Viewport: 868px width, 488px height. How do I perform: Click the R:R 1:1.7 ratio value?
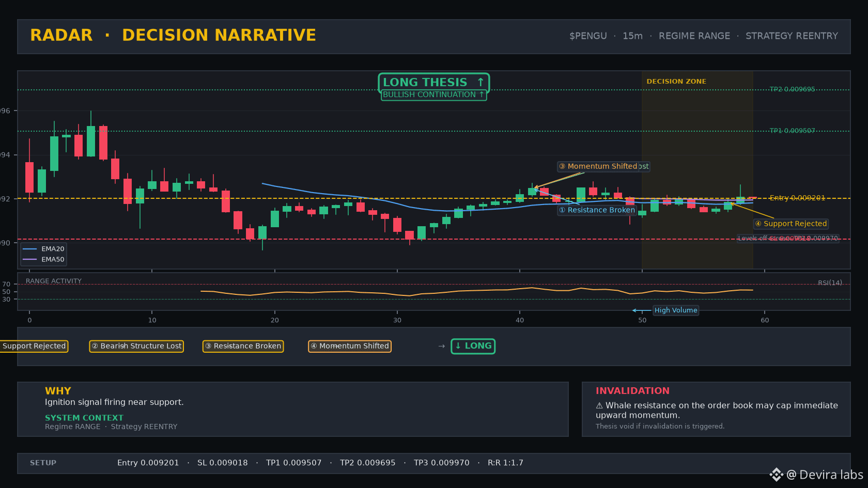[x=505, y=463]
